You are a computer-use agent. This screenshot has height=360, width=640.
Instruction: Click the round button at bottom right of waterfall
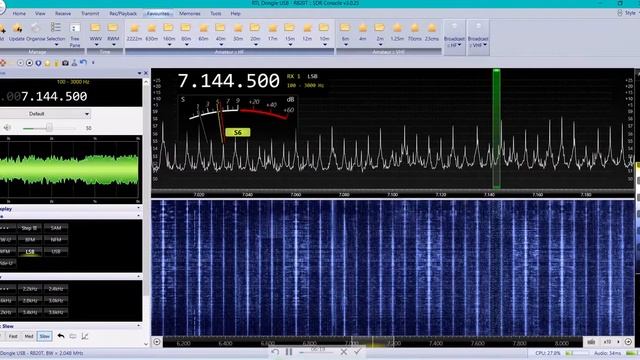pyautogui.click(x=628, y=342)
